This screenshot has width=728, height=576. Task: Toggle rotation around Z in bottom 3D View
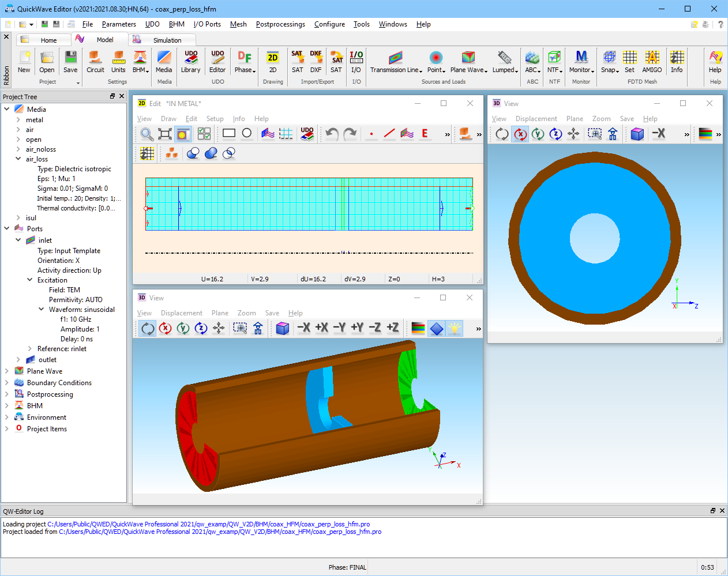pyautogui.click(x=201, y=329)
